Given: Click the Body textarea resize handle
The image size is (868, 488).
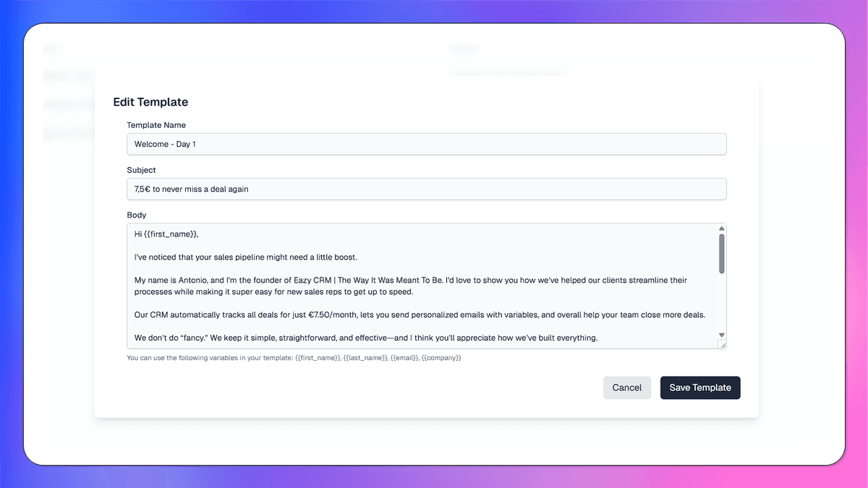Looking at the screenshot, I should [722, 345].
